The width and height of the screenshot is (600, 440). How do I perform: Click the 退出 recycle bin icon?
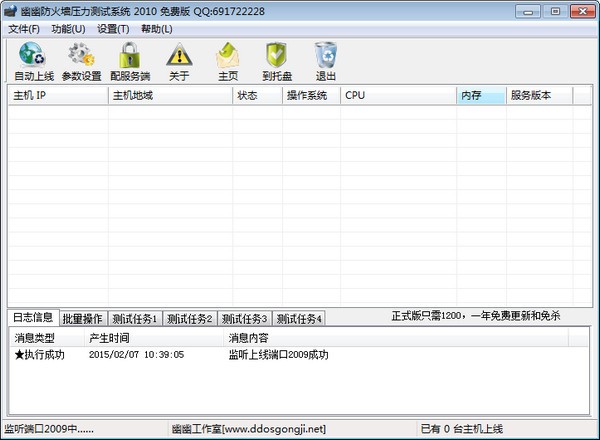tap(326, 55)
